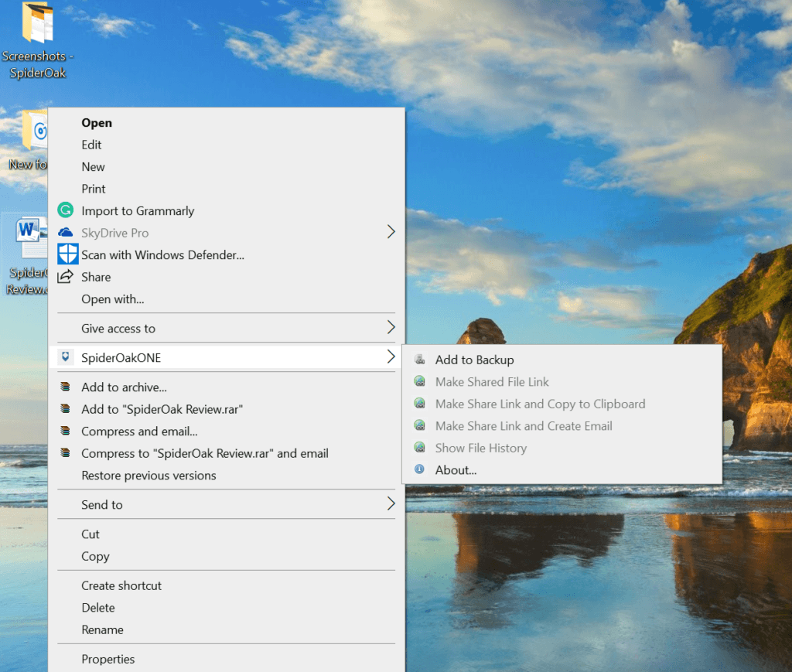Image resolution: width=792 pixels, height=672 pixels.
Task: Choose Print from the context menu
Action: coord(227,189)
